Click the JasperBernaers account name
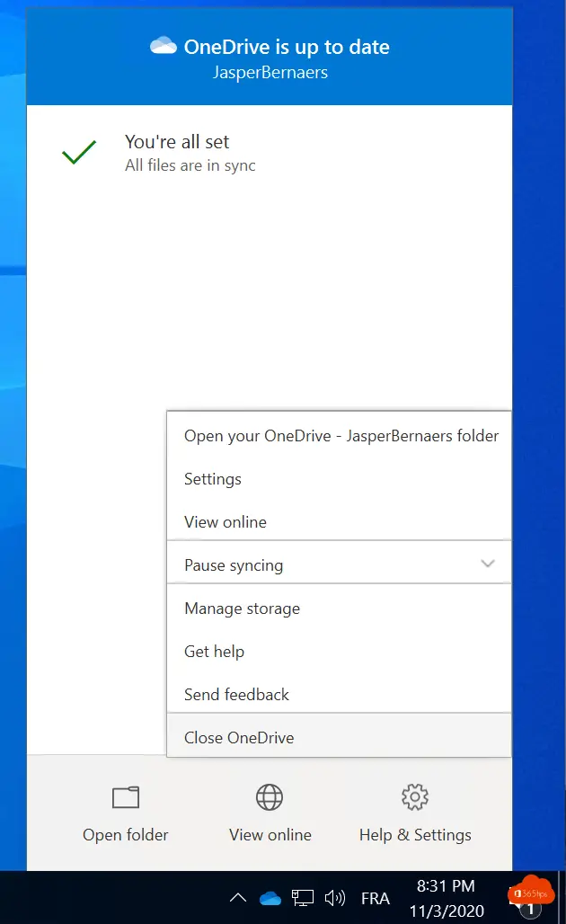 pyautogui.click(x=270, y=72)
